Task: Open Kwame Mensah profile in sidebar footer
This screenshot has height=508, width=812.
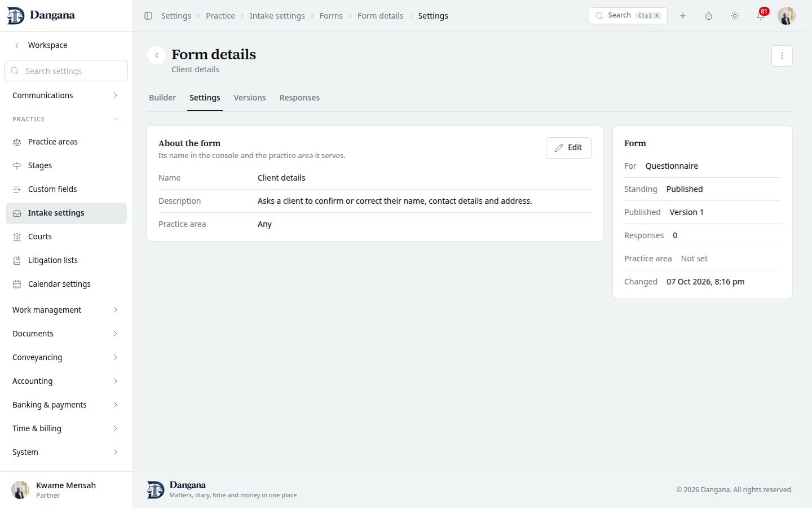Action: [x=66, y=490]
